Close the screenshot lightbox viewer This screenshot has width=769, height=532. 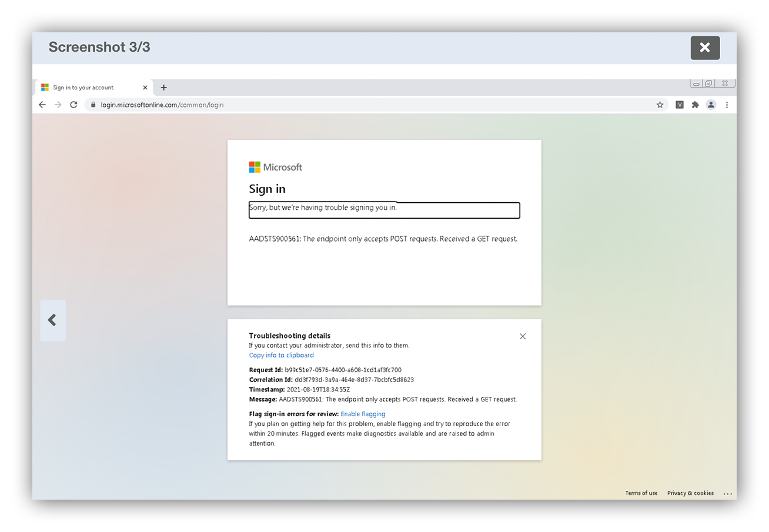click(x=705, y=48)
